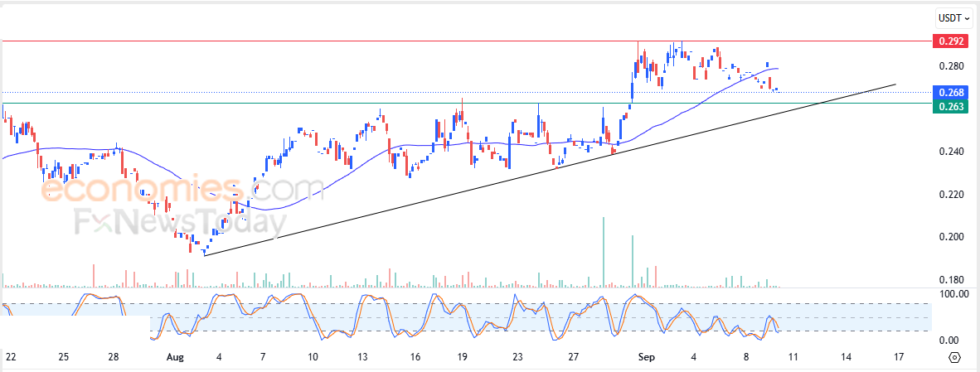The width and height of the screenshot is (980, 372).
Task: Click the 0.180 price axis value
Action: [x=953, y=280]
